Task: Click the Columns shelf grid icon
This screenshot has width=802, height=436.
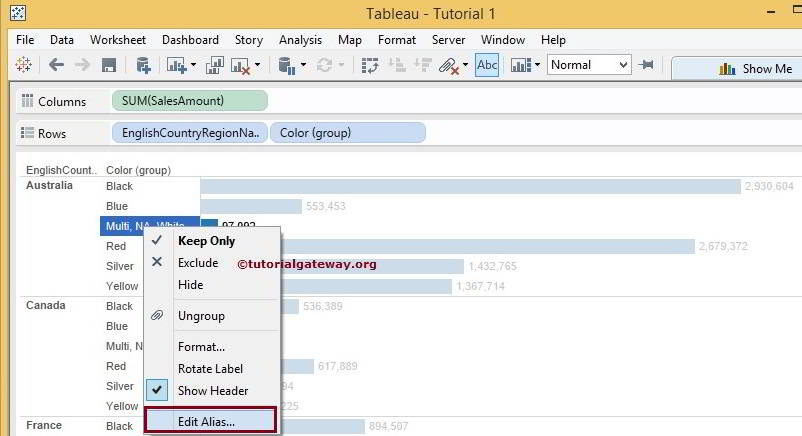Action: [27, 101]
